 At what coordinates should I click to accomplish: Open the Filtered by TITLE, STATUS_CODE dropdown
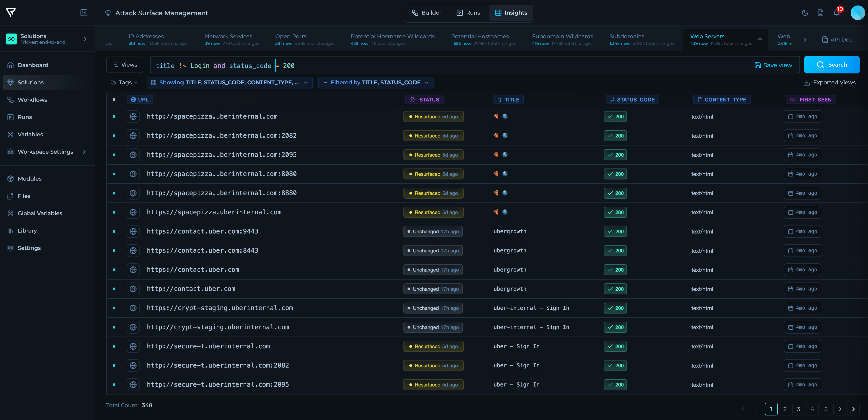375,83
